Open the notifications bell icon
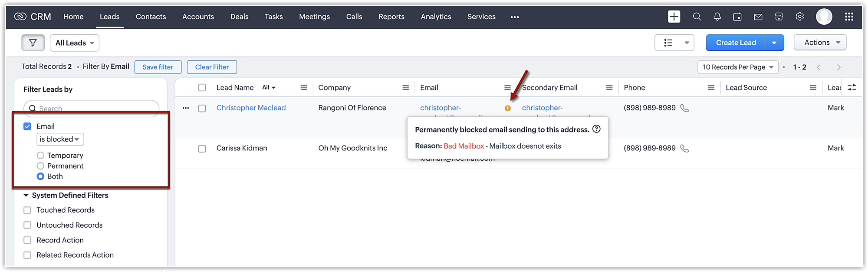Image resolution: width=868 pixels, height=272 pixels. (717, 17)
